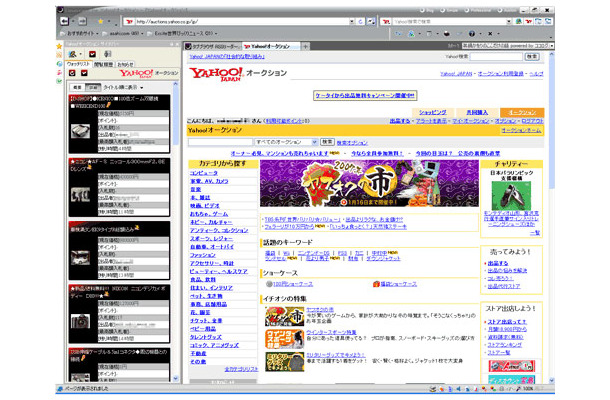Click the RSS feed icon in the left sidebar strip
This screenshot has width=610, height=400.
coord(59,55)
